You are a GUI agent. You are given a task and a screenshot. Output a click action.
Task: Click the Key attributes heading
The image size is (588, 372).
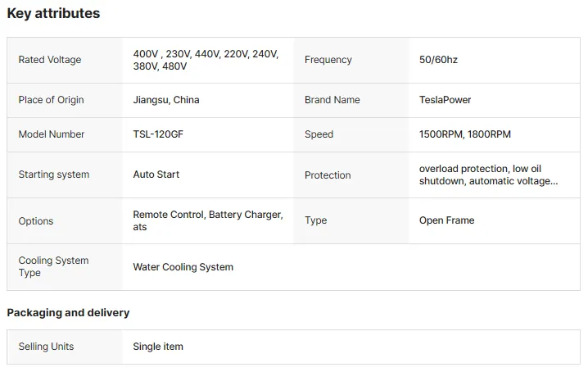pyautogui.click(x=53, y=13)
